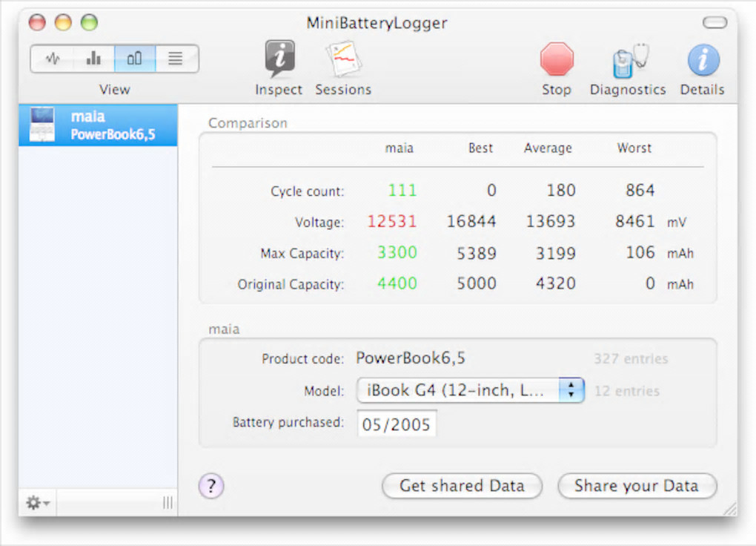Click the 12 entries label

pos(627,391)
